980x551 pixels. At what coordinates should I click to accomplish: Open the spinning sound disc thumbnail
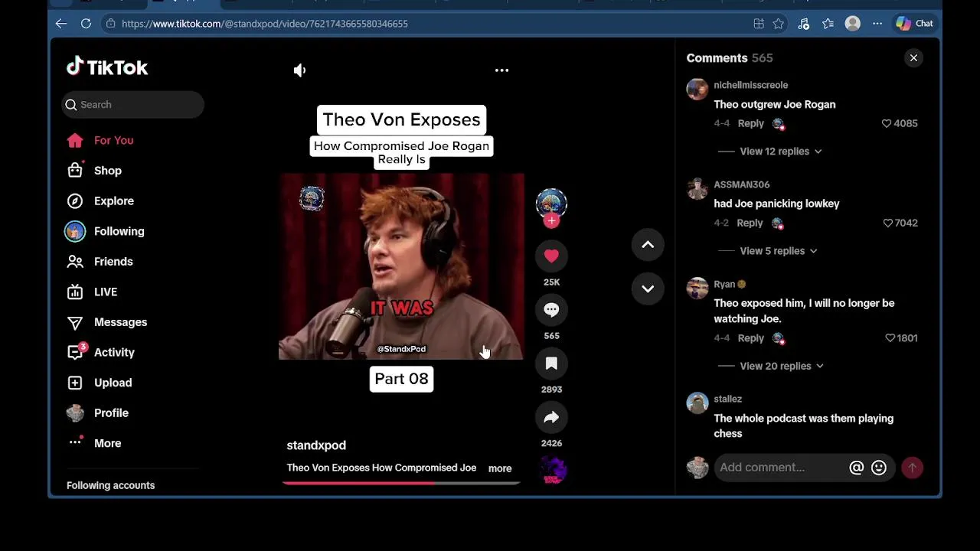[551, 470]
